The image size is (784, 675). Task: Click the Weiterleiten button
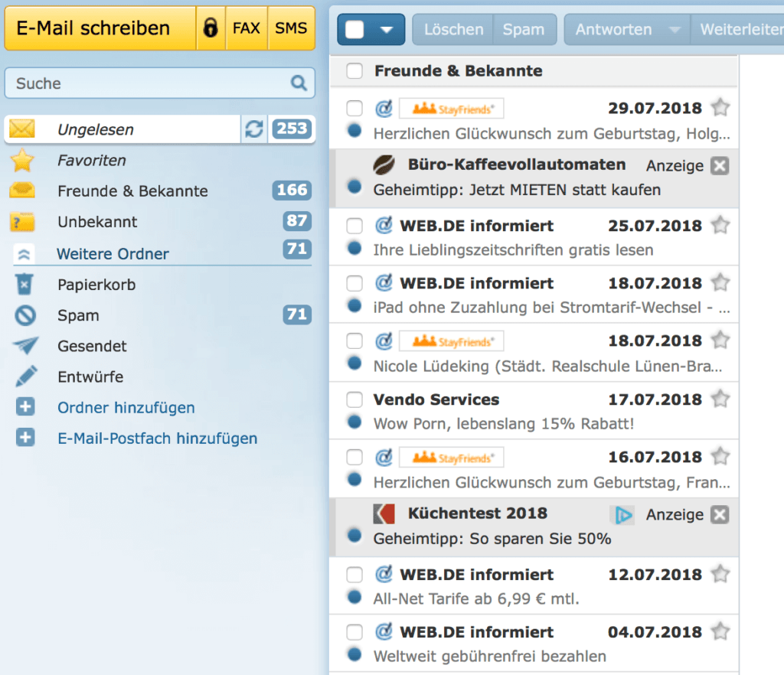coord(737,30)
